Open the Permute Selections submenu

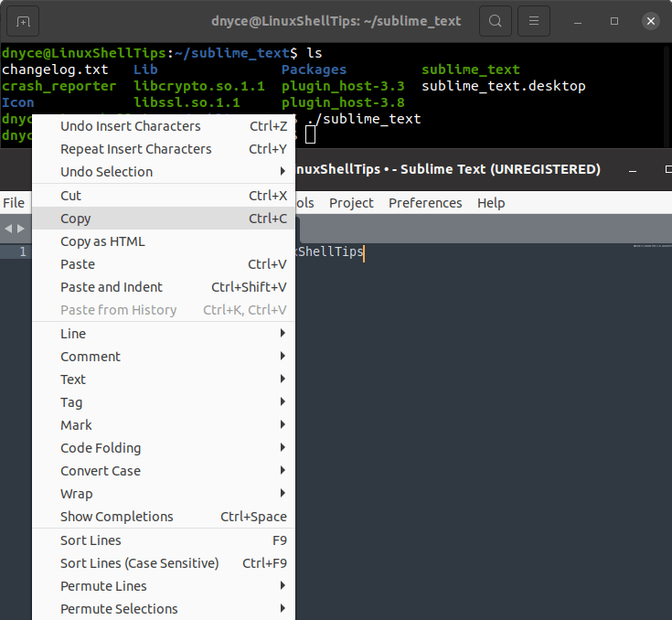[x=164, y=609]
